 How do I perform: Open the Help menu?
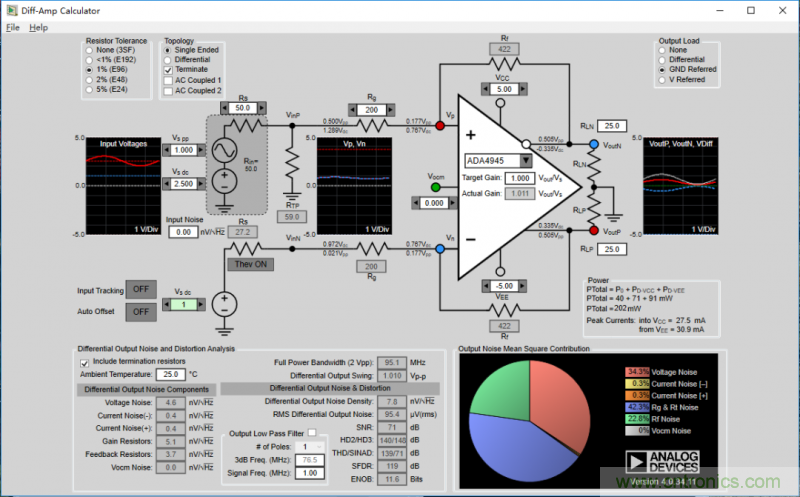pos(38,27)
